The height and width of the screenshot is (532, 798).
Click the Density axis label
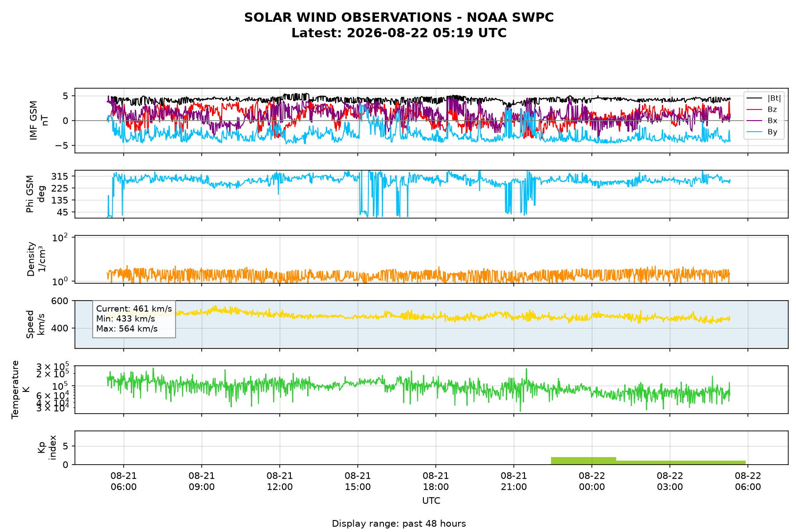pyautogui.click(x=36, y=259)
